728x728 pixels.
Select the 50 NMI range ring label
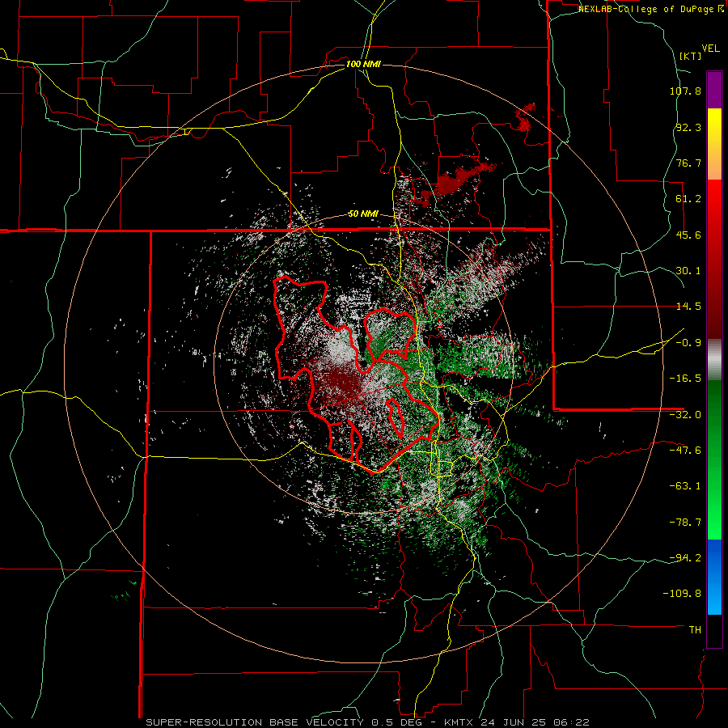click(x=363, y=214)
